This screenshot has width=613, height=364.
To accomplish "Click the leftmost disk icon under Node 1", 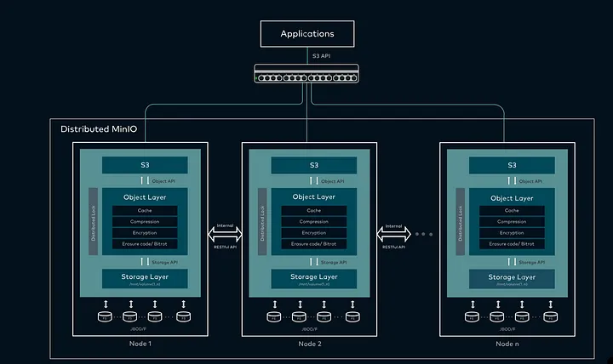I will (105, 316).
